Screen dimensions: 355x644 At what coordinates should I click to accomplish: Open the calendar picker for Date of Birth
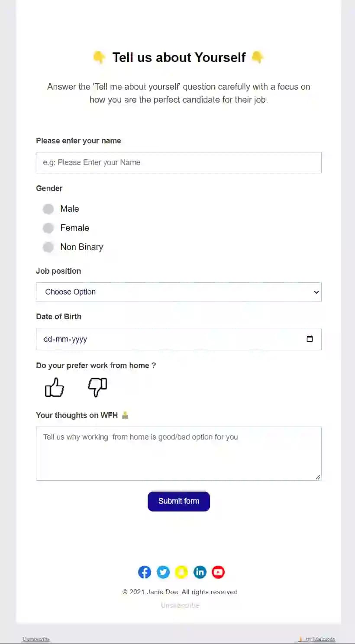coord(310,339)
